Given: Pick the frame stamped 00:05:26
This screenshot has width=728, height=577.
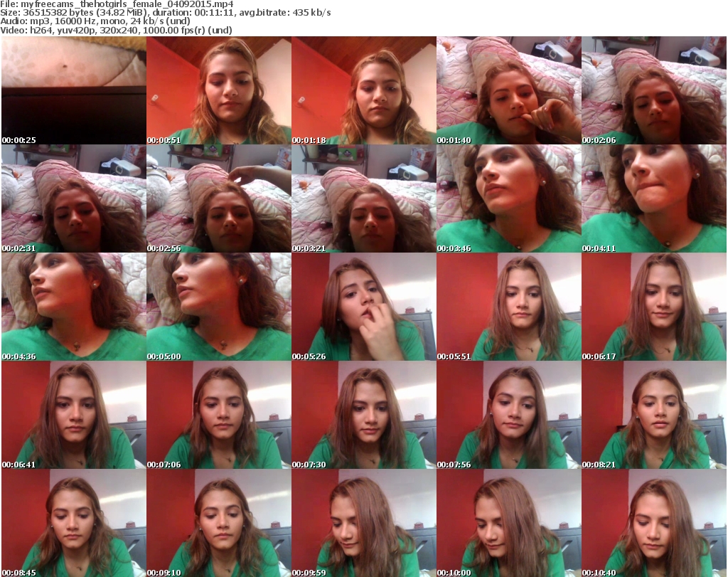Looking at the screenshot, I should (x=364, y=307).
